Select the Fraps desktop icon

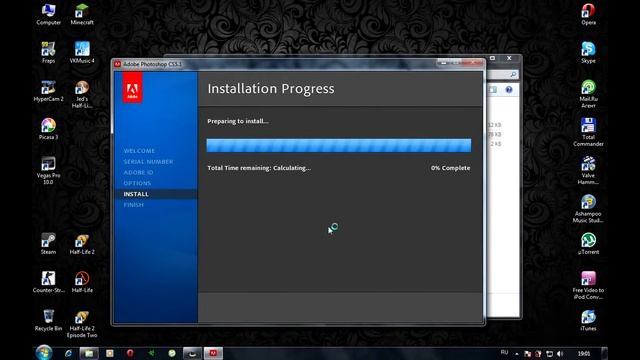[48, 52]
